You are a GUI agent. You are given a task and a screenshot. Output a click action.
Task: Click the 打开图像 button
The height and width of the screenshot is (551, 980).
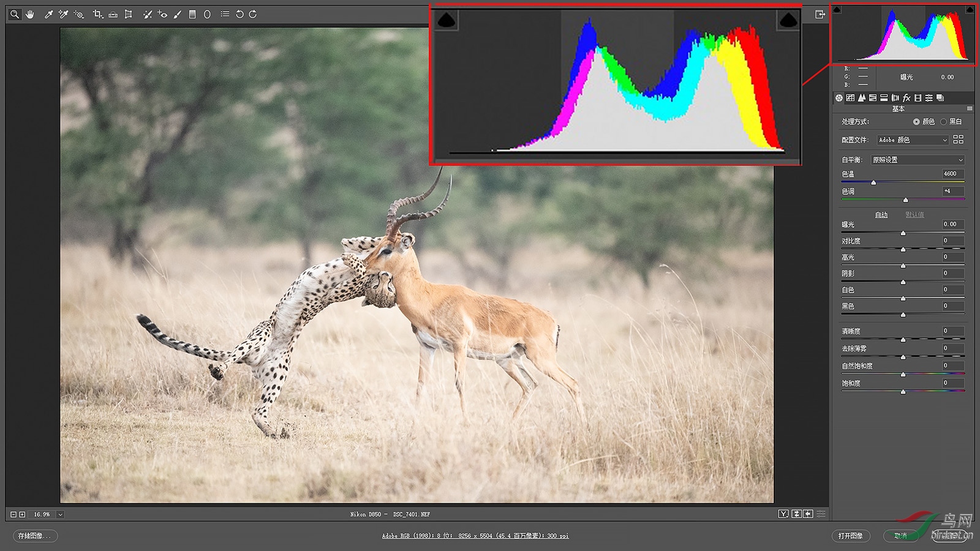coord(851,536)
